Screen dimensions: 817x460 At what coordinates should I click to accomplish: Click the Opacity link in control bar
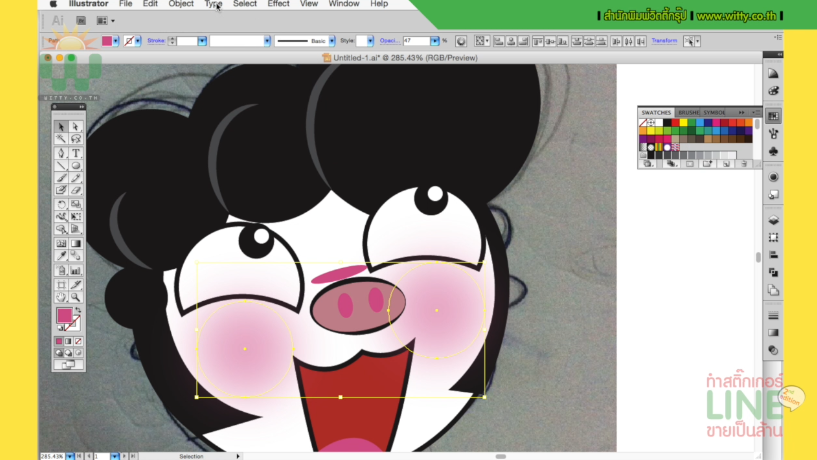coord(390,41)
